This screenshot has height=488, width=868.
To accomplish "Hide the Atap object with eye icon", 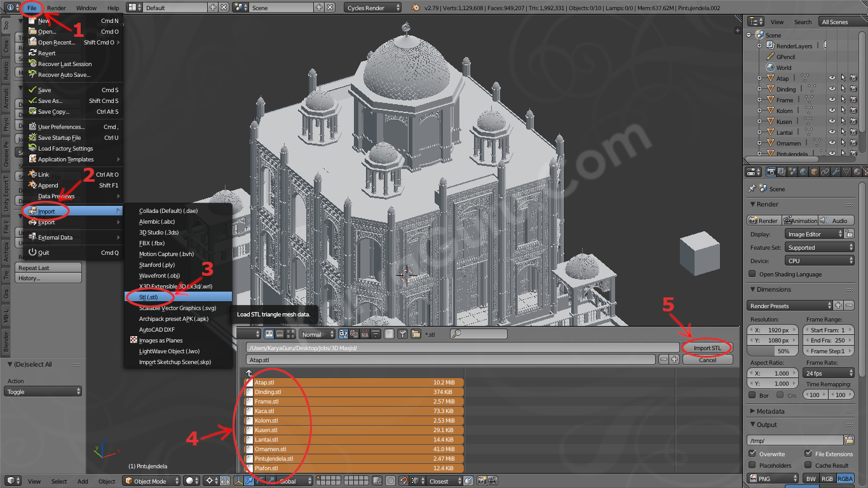I will (x=832, y=79).
